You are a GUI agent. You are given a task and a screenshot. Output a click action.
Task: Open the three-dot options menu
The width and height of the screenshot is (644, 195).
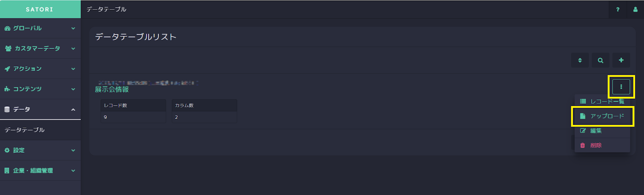621,87
